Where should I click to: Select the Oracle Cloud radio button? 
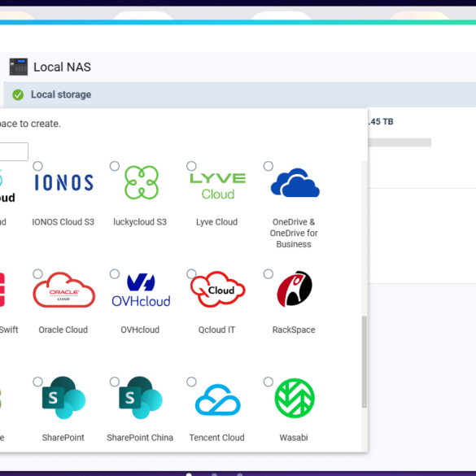click(37, 274)
